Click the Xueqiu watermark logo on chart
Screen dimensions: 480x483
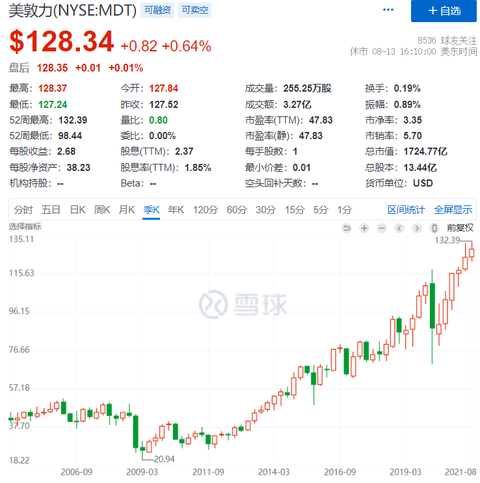pos(243,304)
